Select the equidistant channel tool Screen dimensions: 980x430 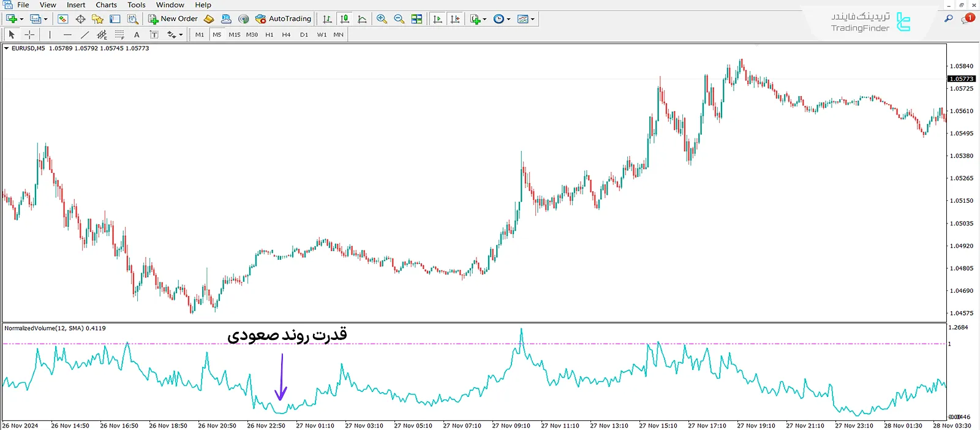[102, 35]
